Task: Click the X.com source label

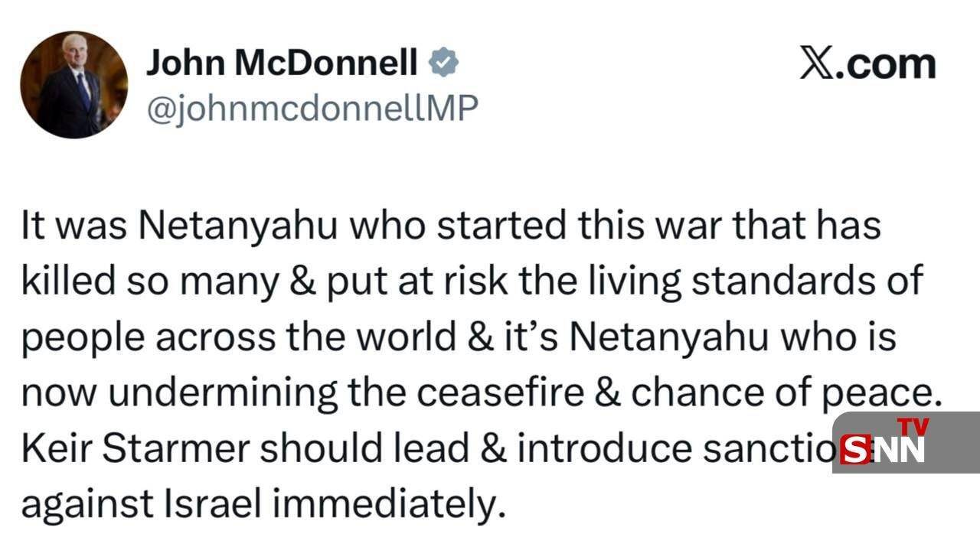Action: tap(867, 63)
